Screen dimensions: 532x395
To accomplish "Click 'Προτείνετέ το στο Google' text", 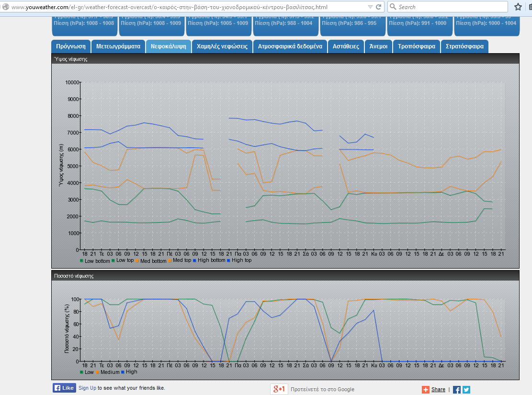I will point(322,389).
